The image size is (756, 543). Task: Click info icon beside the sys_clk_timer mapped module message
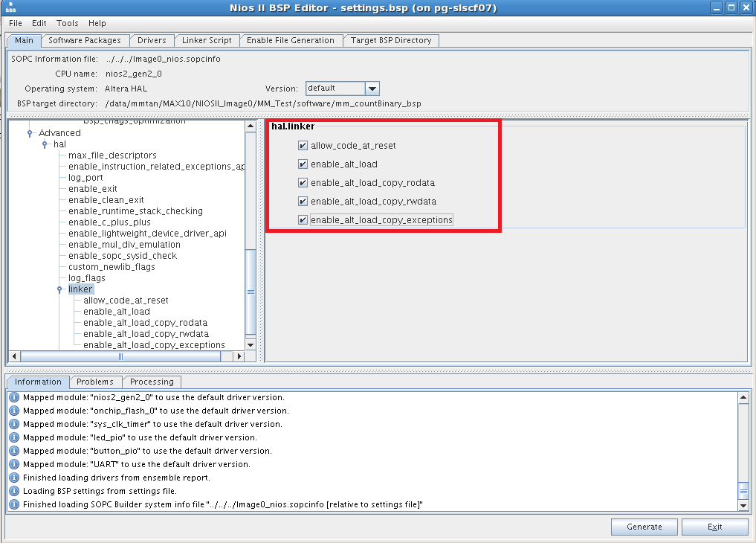tap(14, 425)
